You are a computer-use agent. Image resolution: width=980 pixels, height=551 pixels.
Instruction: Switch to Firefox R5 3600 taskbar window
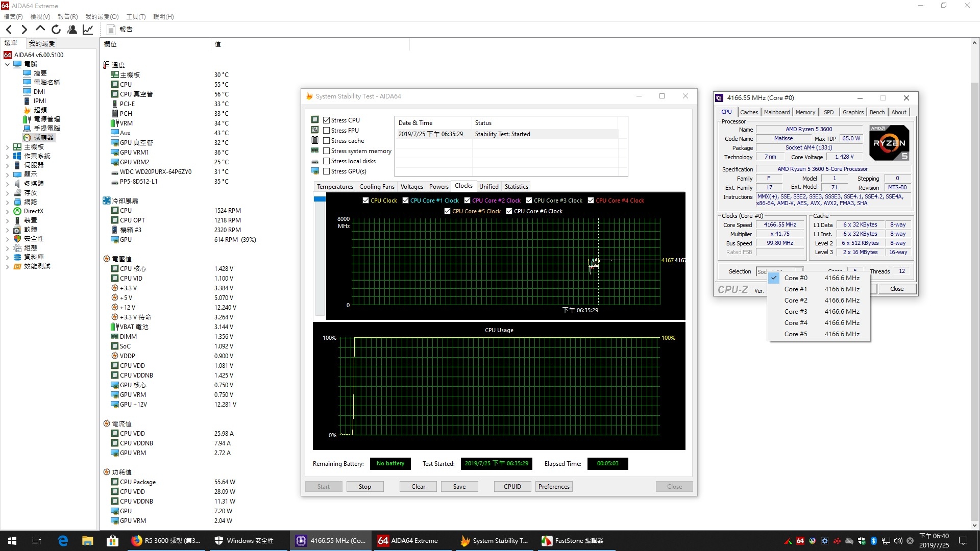tap(166, 541)
